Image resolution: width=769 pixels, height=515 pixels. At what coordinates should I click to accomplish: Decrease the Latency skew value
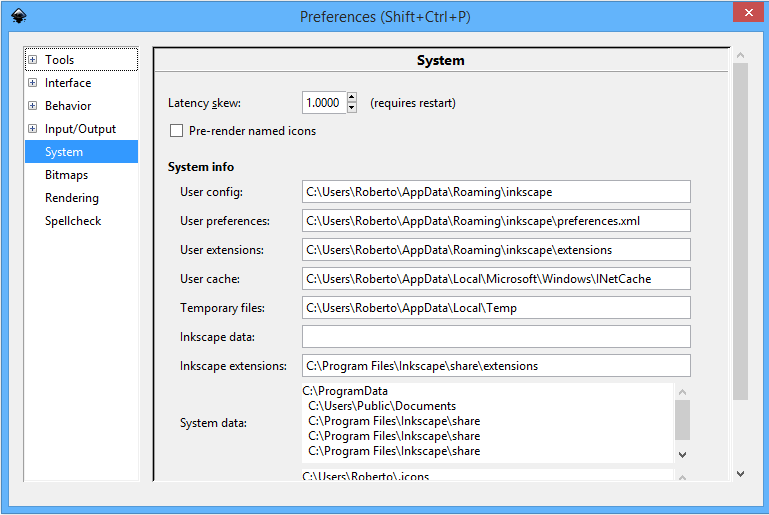click(x=352, y=107)
